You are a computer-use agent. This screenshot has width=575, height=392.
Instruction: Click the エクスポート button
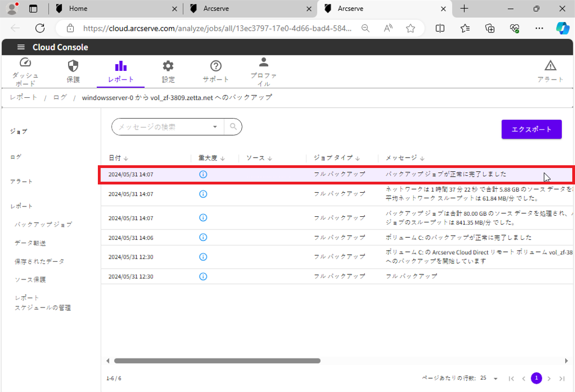[x=531, y=130]
